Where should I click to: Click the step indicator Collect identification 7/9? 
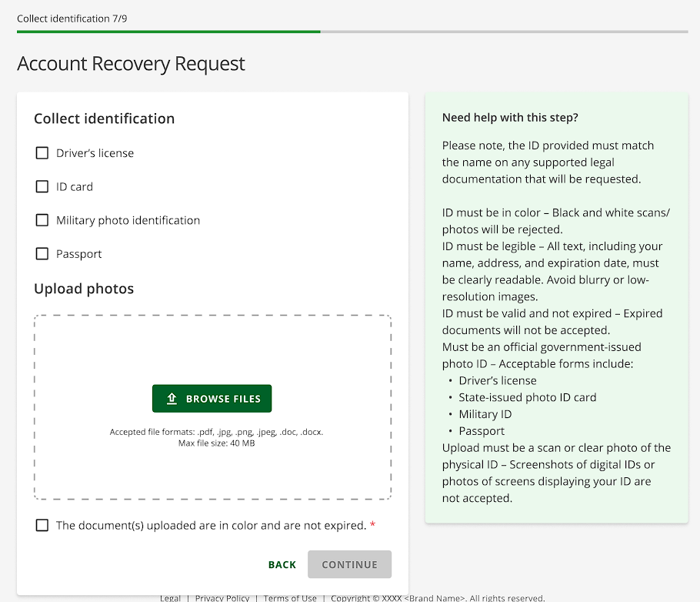pos(72,18)
